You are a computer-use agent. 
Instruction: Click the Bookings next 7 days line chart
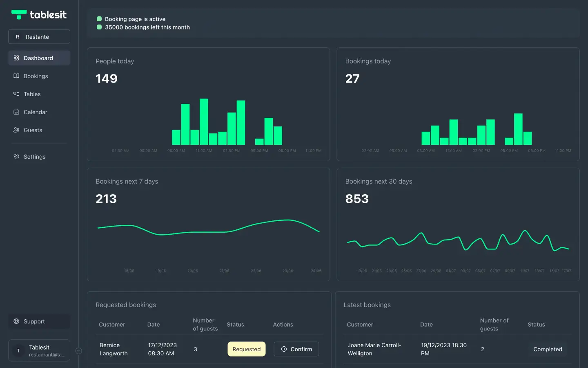[x=209, y=228]
